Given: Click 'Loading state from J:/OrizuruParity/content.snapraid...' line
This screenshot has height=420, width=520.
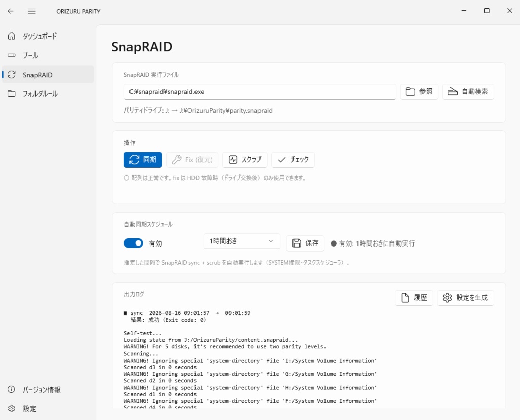Looking at the screenshot, I should [x=211, y=340].
